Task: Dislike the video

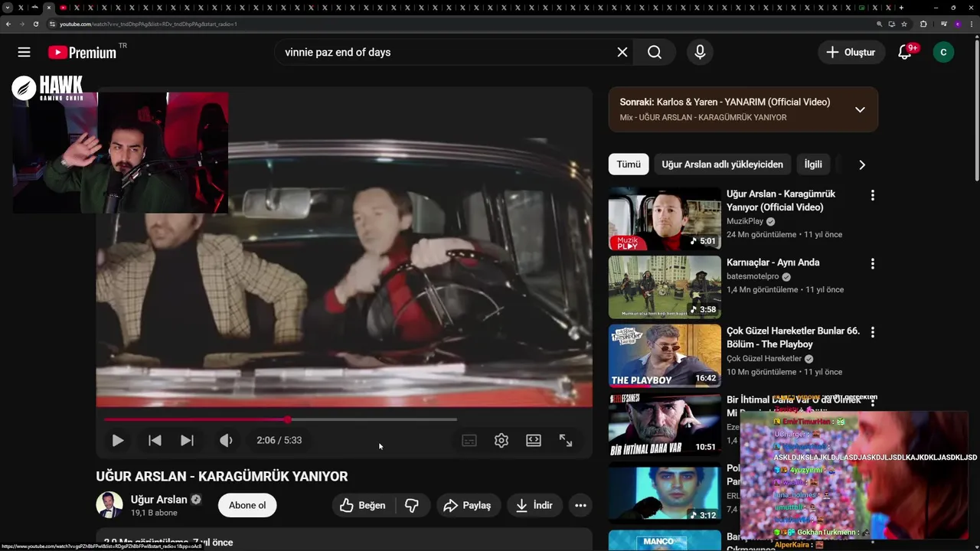Action: click(412, 505)
